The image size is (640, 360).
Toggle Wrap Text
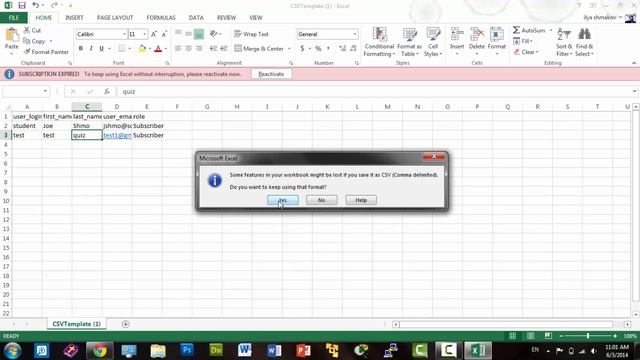coord(251,34)
